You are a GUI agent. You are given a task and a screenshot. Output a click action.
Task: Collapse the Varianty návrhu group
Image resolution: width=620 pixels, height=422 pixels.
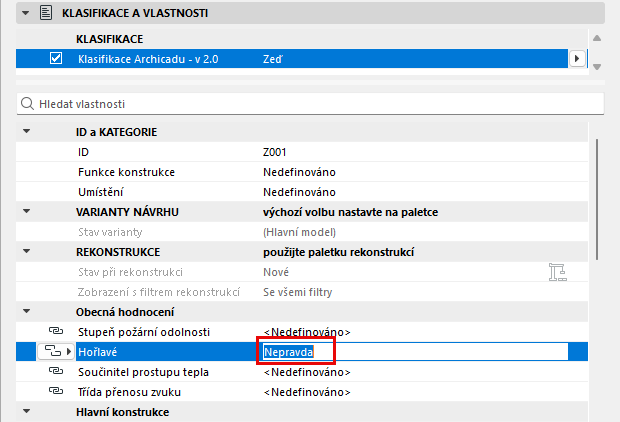26,211
